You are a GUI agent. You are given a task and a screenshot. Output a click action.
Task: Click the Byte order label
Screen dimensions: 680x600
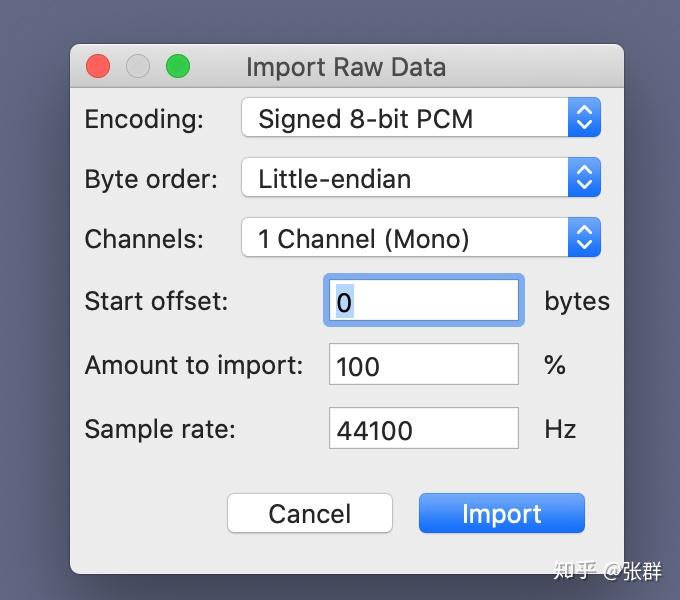151,179
